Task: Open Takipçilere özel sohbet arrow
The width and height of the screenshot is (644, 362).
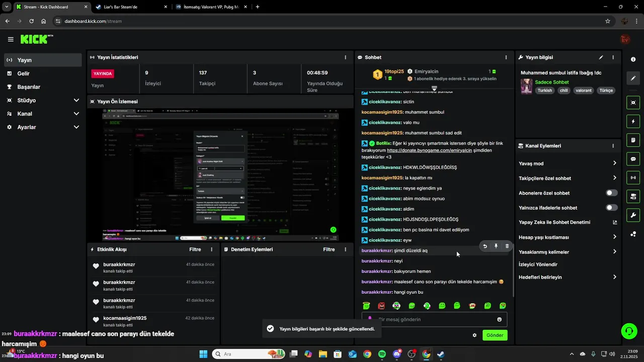Action: pyautogui.click(x=615, y=178)
